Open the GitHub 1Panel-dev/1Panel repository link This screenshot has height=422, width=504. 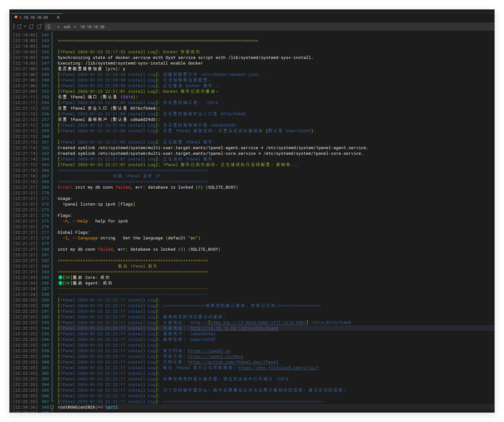233,362
